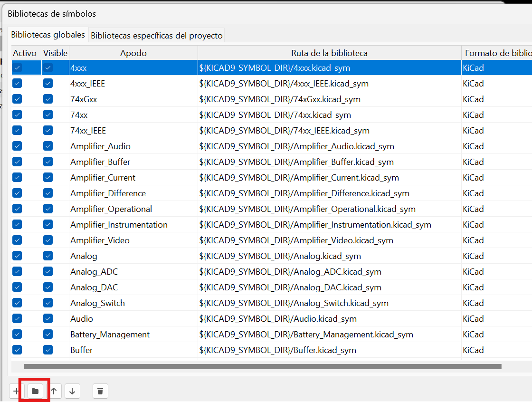This screenshot has width=532, height=402.
Task: Click KiCad format cell in 4xxx_IEEE row
Action: click(497, 84)
